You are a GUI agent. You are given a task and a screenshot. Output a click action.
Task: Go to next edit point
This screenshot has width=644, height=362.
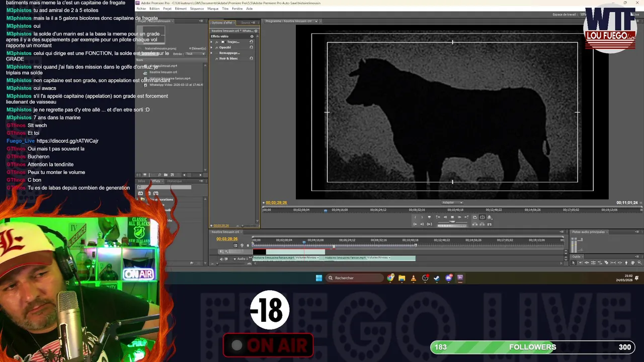[466, 217]
